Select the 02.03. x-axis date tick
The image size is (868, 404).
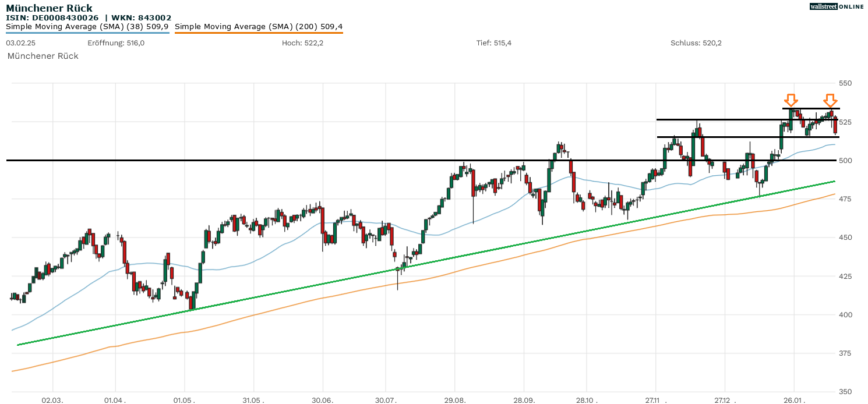(x=52, y=400)
